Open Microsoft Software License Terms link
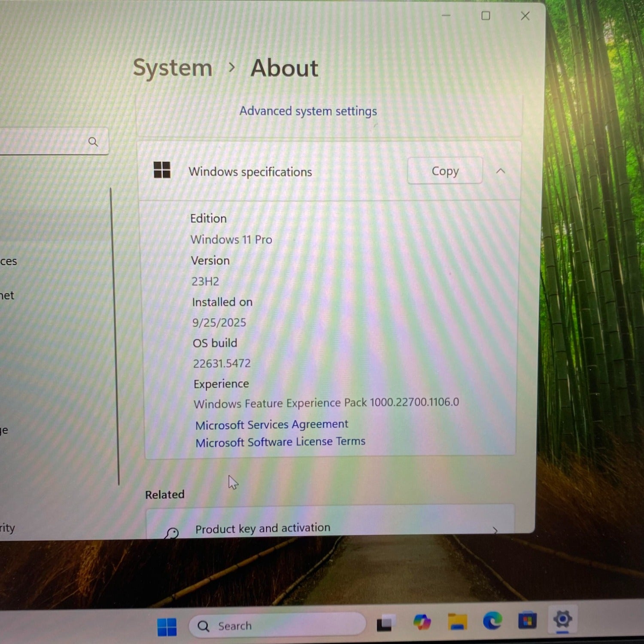 coord(280,442)
